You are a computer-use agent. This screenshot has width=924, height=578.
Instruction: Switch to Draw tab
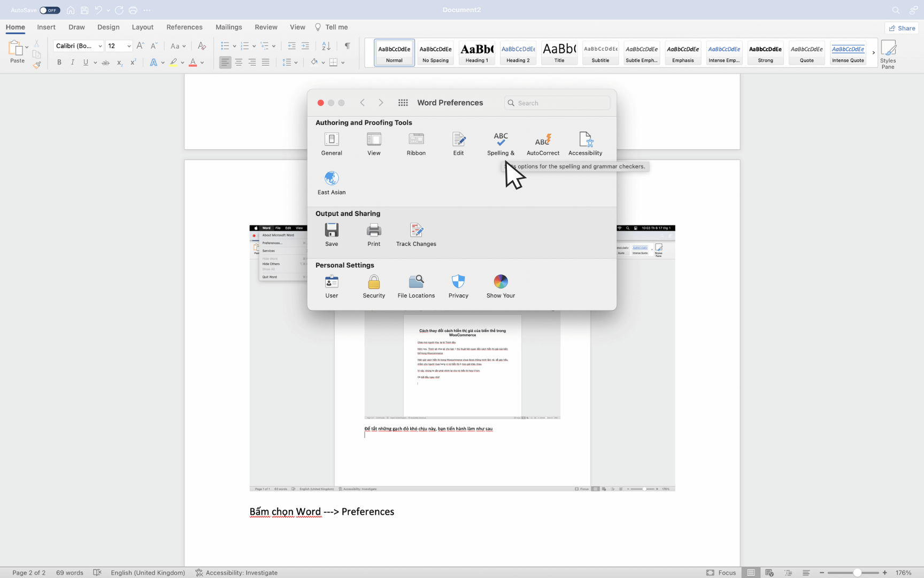pyautogui.click(x=76, y=27)
